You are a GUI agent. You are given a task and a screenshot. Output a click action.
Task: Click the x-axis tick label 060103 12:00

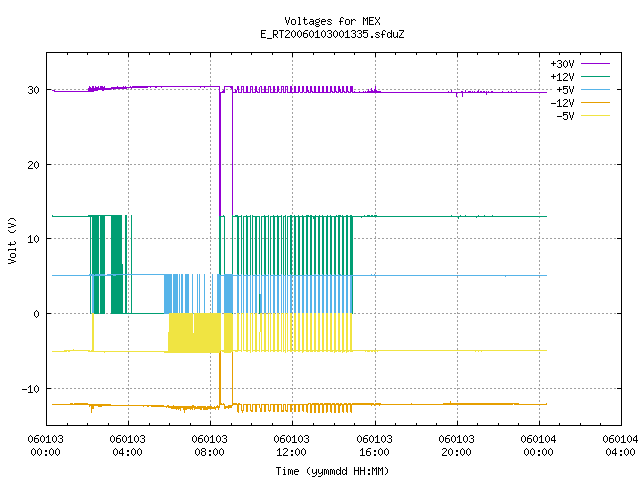[x=291, y=446]
